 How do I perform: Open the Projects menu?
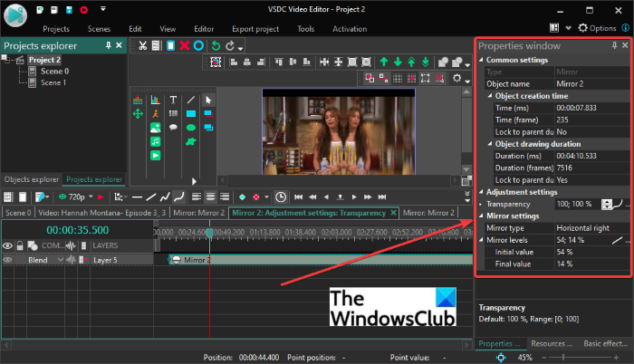point(56,29)
